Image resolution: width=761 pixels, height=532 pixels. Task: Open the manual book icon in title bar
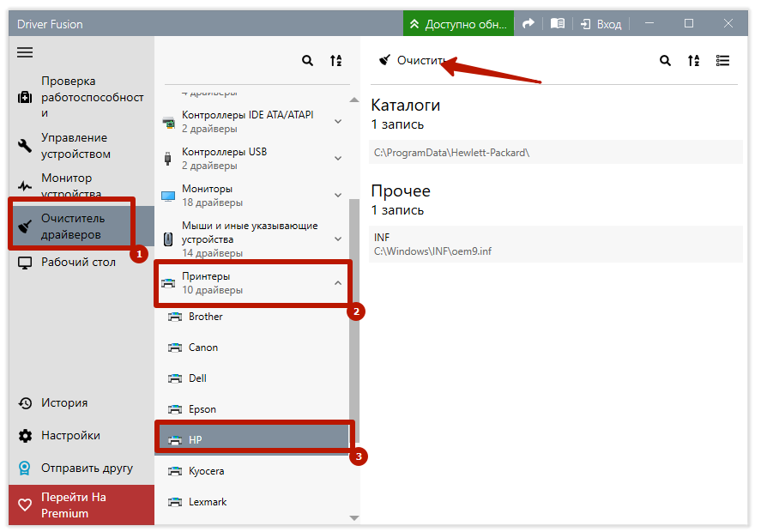(x=558, y=24)
